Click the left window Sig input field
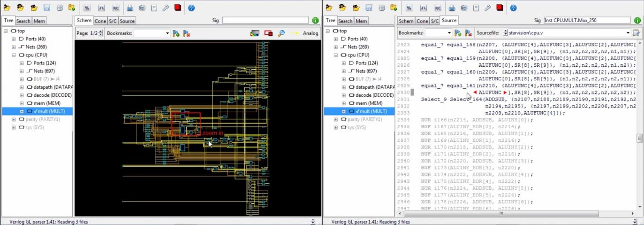Image resolution: width=644 pixels, height=225 pixels. pyautogui.click(x=265, y=21)
